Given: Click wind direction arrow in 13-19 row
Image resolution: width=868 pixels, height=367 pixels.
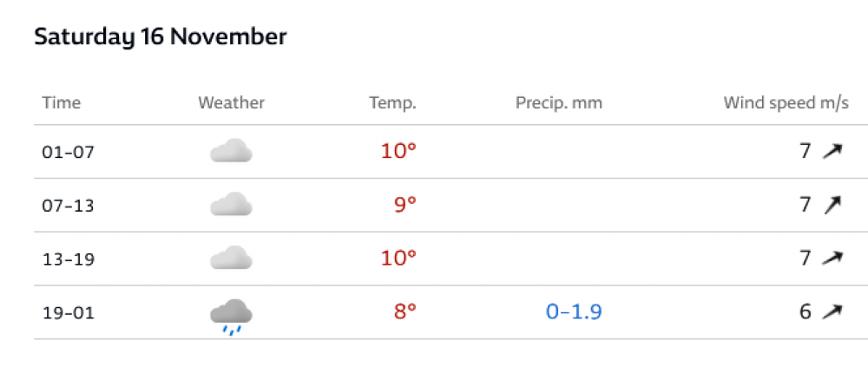Looking at the screenshot, I should [x=832, y=259].
